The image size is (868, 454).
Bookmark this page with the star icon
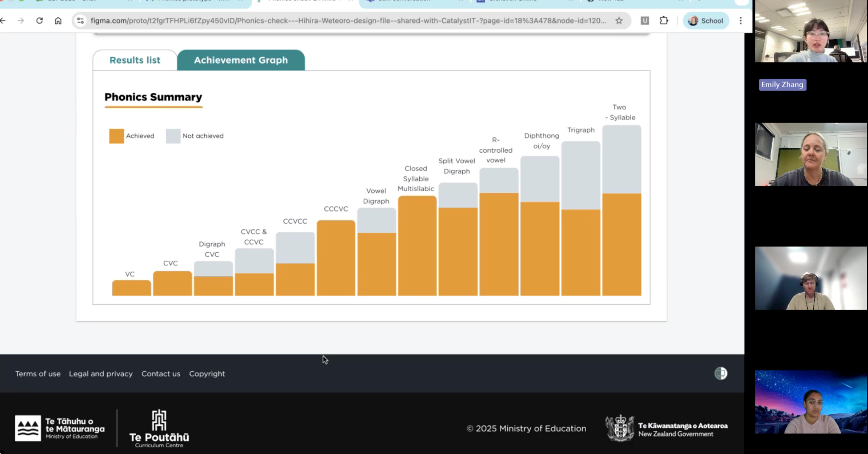click(619, 21)
